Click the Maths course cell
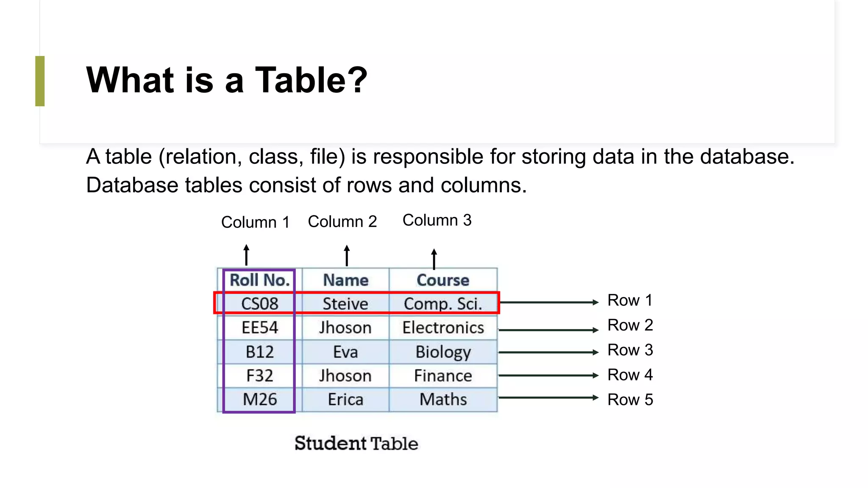Screen dimensions: 868x488 click(443, 399)
